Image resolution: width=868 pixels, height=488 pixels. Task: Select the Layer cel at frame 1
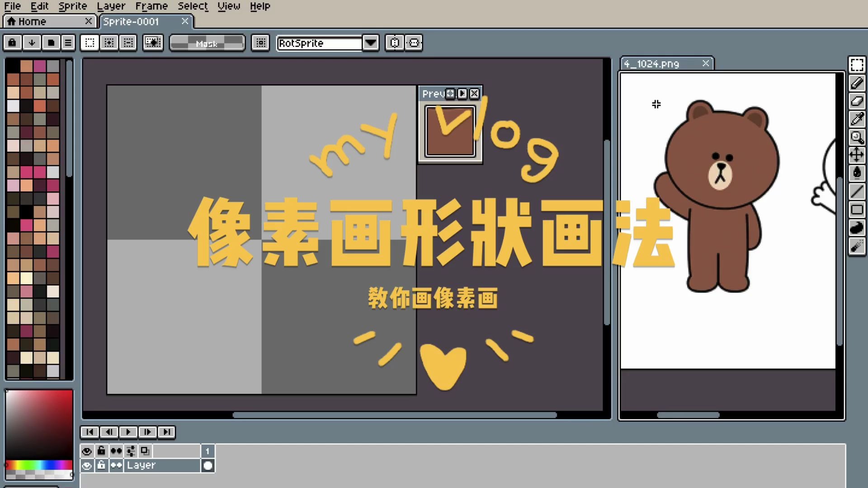208,465
